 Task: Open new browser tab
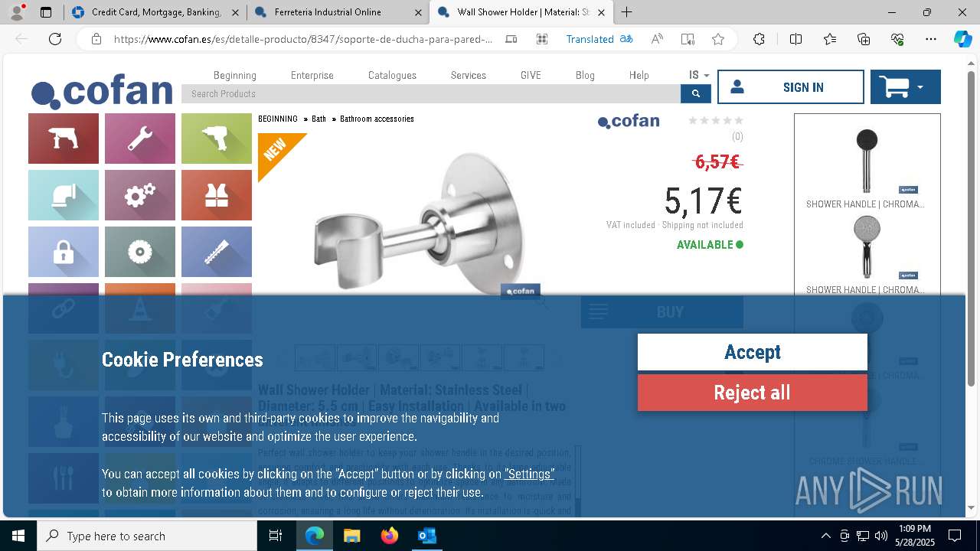pyautogui.click(x=626, y=11)
